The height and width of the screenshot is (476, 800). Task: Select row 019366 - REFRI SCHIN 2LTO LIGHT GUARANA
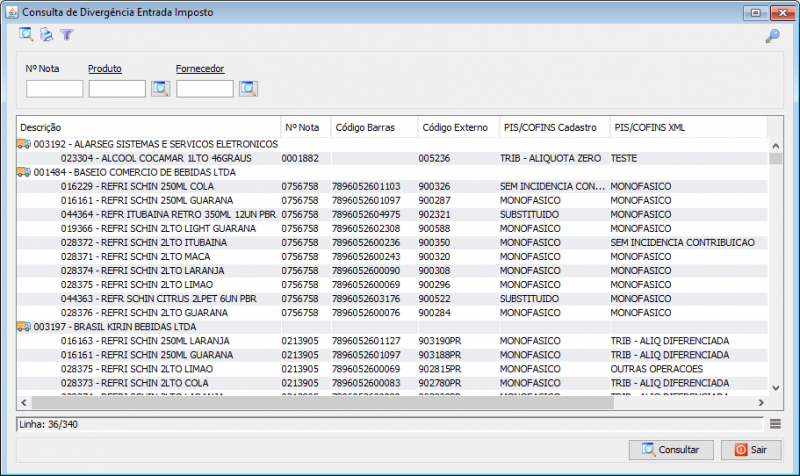click(392, 229)
